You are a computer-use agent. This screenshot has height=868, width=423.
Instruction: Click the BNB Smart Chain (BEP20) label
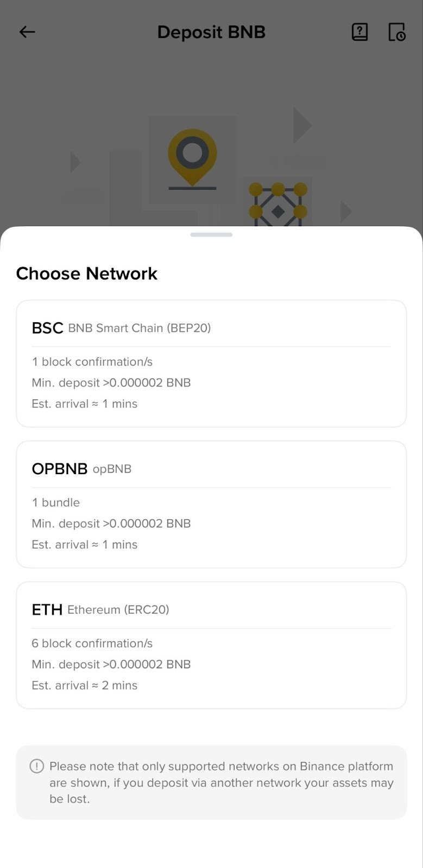point(140,328)
